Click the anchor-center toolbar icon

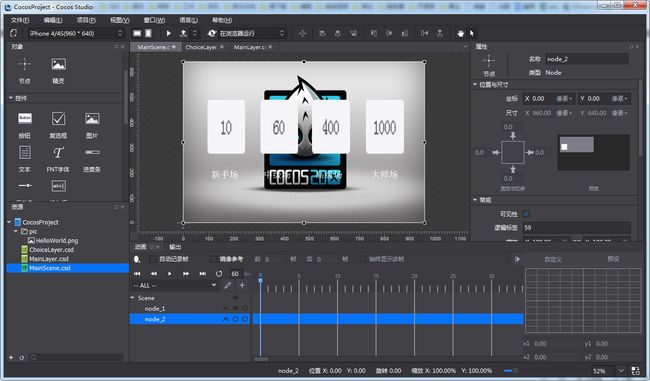302,34
